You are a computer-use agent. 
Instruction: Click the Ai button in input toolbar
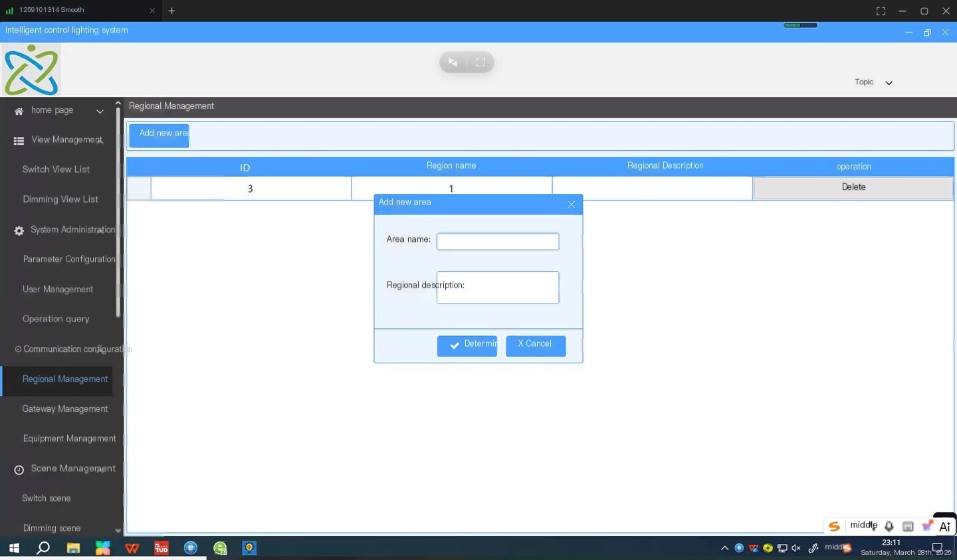(x=944, y=526)
